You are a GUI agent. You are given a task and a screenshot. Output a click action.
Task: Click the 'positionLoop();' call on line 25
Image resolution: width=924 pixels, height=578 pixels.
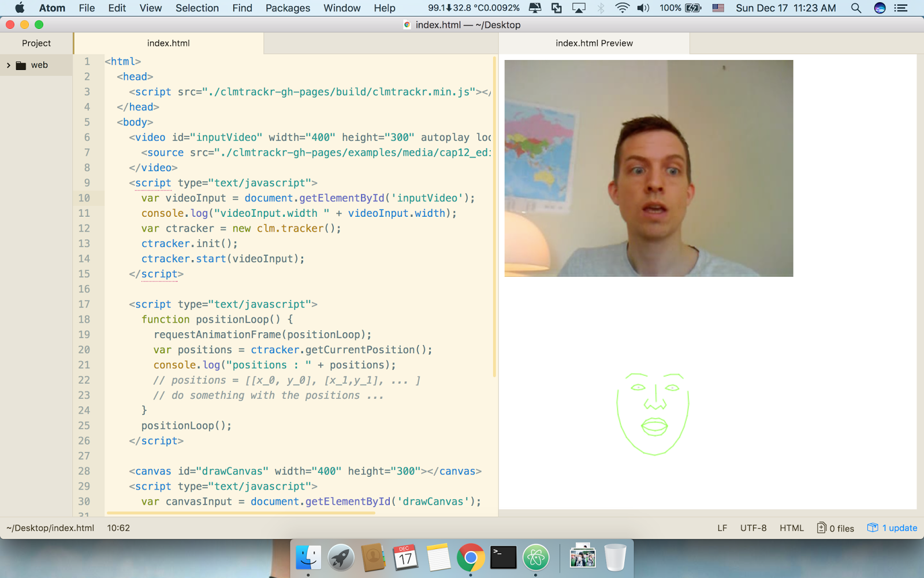pos(187,426)
